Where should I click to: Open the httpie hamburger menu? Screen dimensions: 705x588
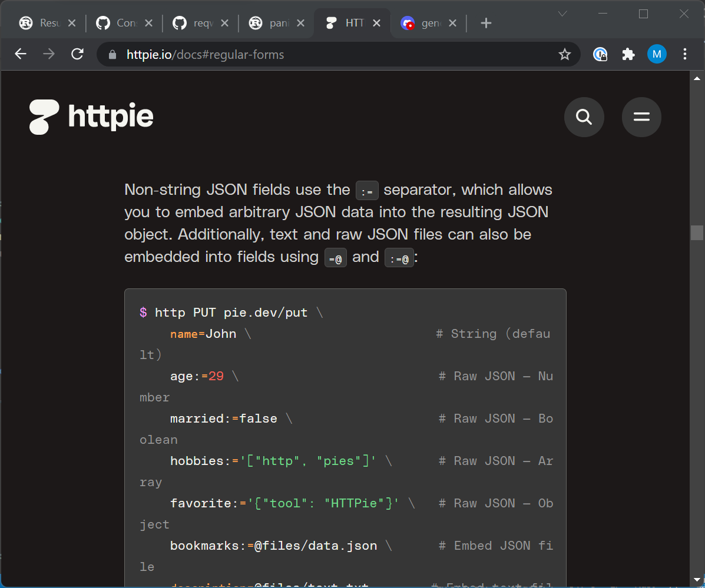coord(641,117)
